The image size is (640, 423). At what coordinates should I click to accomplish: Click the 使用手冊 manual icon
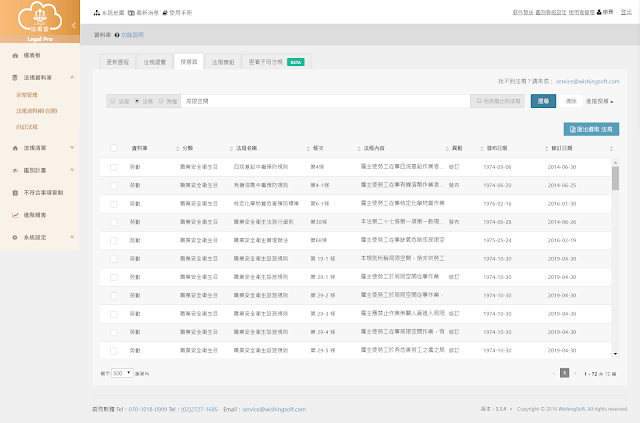165,13
